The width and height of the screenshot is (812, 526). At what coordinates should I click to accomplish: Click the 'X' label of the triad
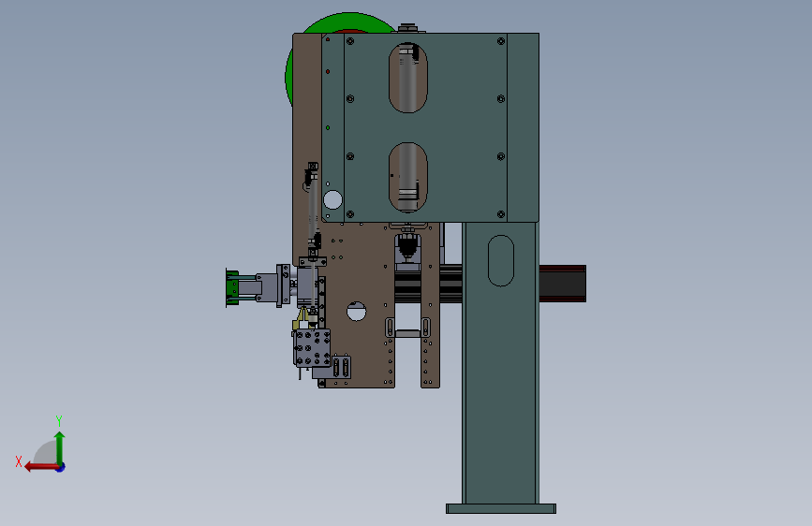(19, 461)
